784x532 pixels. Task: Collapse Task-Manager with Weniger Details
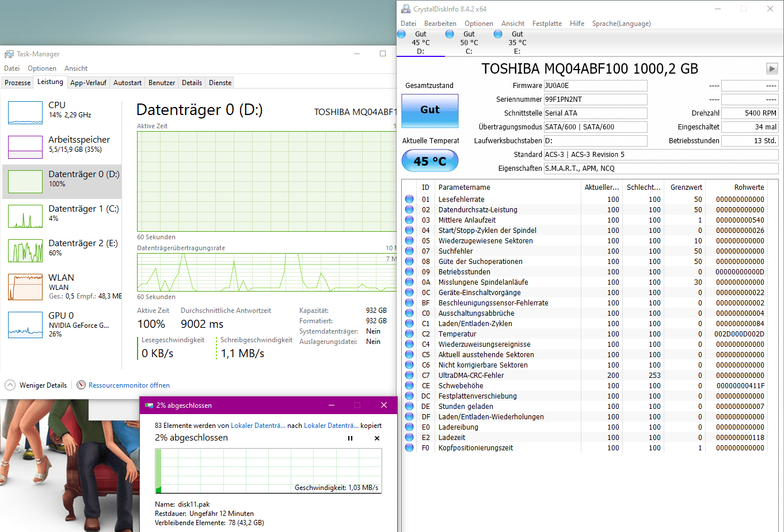pyautogui.click(x=36, y=385)
